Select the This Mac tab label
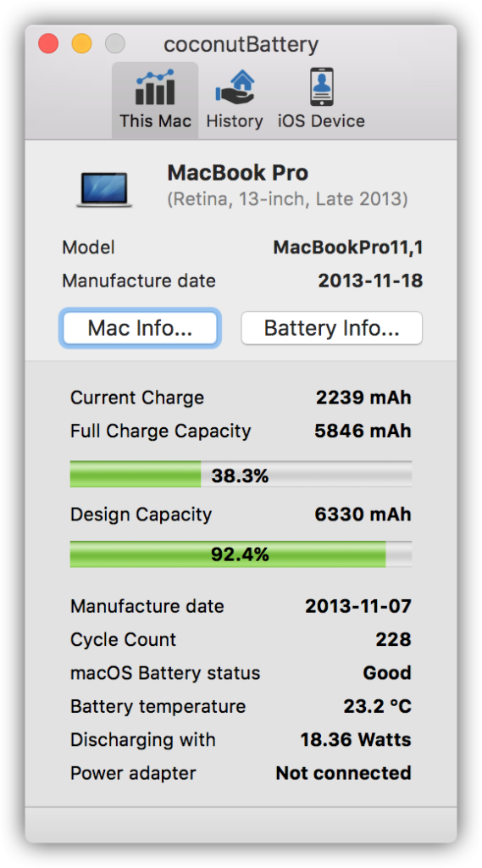Viewport: 482px width, 868px height. point(156,121)
